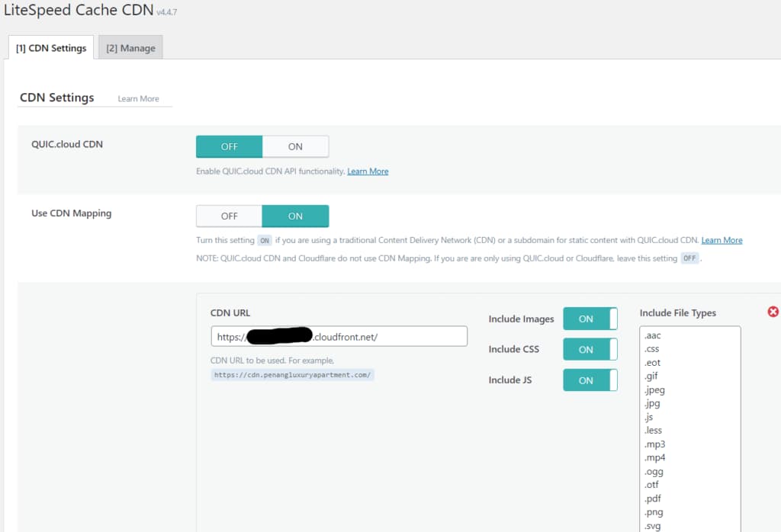781x532 pixels.
Task: Click the .jpeg entry in file types
Action: [x=654, y=390]
